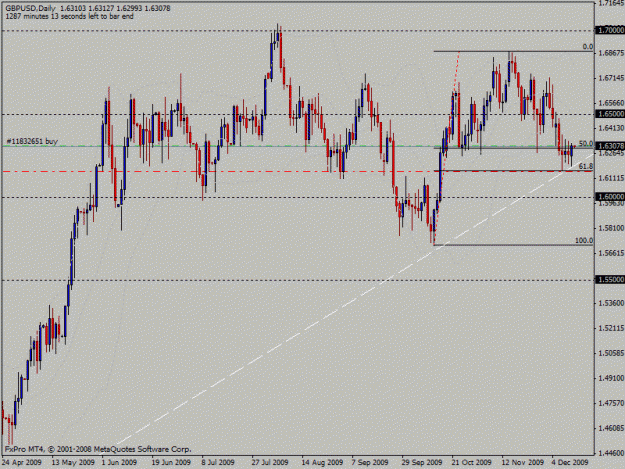This screenshot has width=625, height=469.
Task: Select the 8 Jul 2009 date label
Action: coord(218,463)
